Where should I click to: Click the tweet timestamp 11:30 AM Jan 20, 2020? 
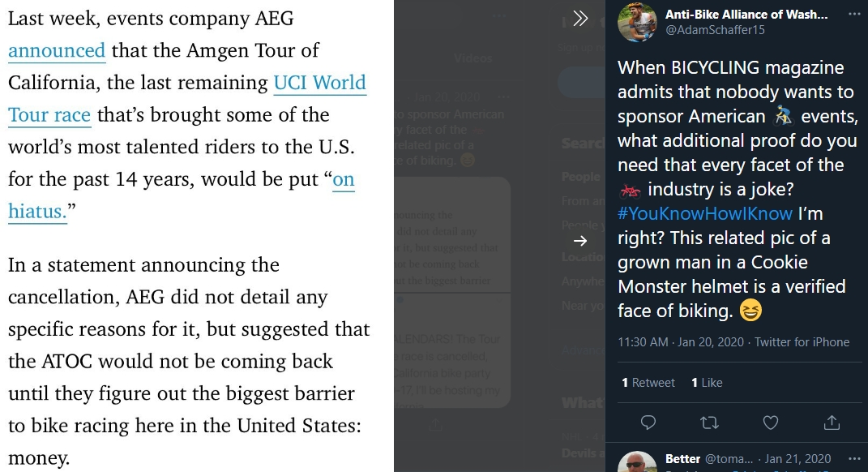[680, 341]
